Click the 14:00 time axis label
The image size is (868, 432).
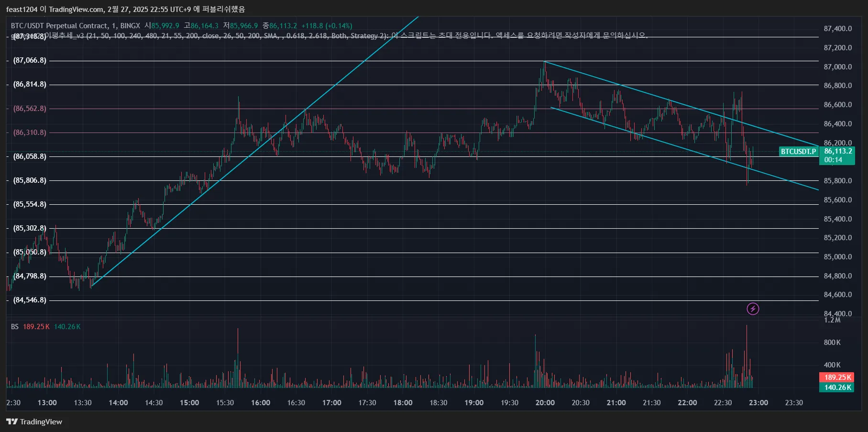tap(118, 403)
